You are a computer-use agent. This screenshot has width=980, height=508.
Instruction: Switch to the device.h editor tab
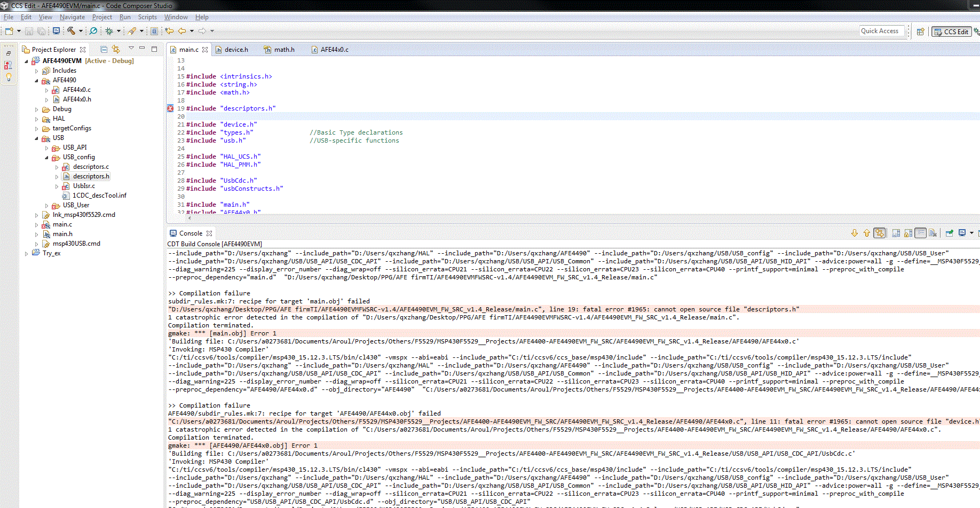pyautogui.click(x=232, y=50)
